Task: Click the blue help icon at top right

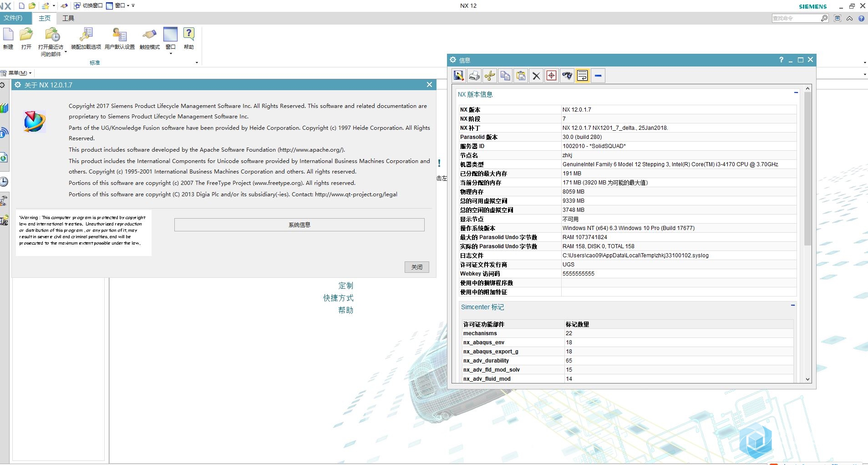Action: pos(861,18)
